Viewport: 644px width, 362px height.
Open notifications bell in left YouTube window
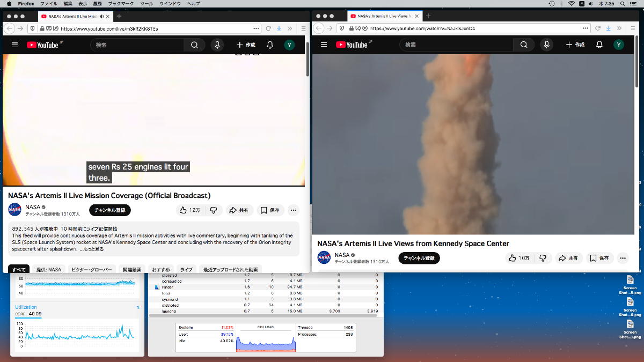tap(270, 45)
